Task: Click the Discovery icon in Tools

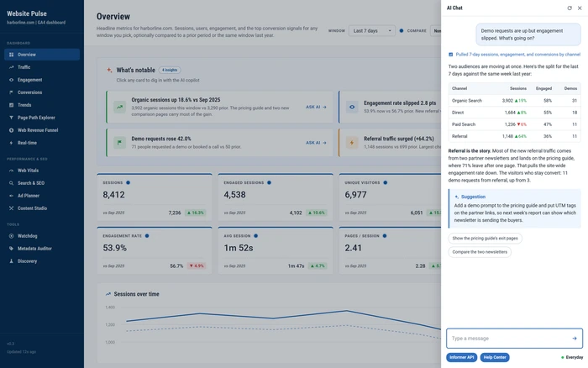Action: [11, 261]
